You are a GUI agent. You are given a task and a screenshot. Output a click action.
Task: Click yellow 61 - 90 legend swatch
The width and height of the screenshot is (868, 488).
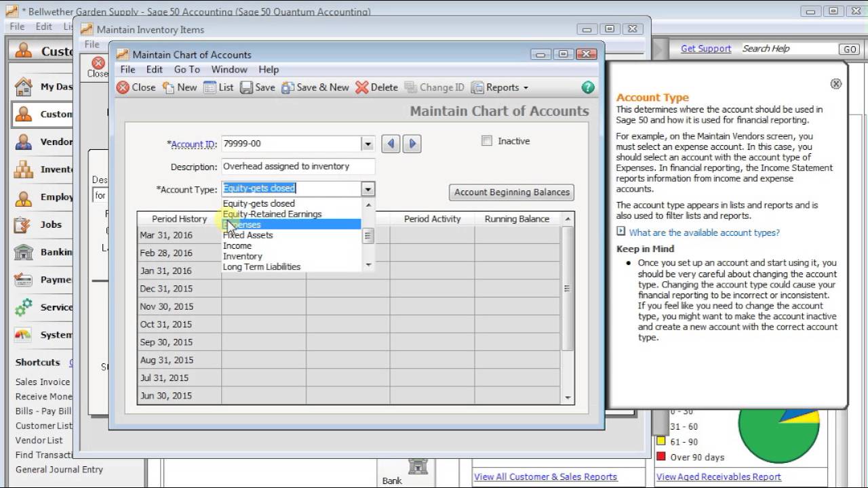coord(661,442)
